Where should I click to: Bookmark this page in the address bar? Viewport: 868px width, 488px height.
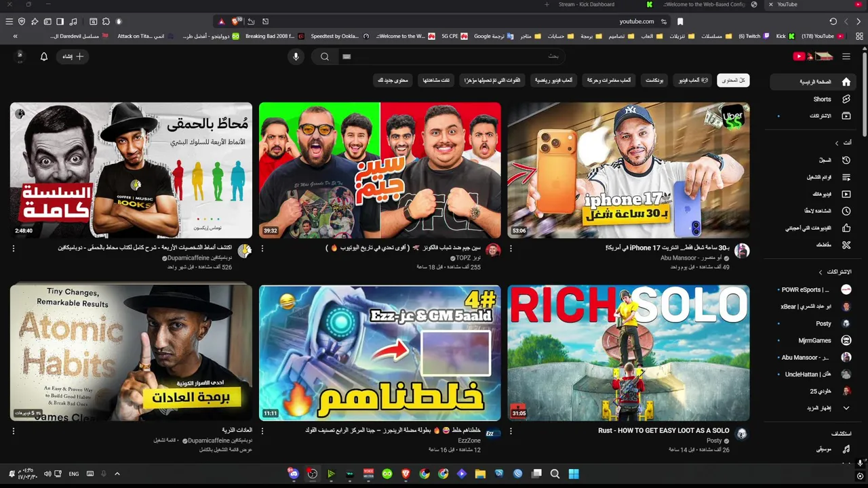(680, 22)
